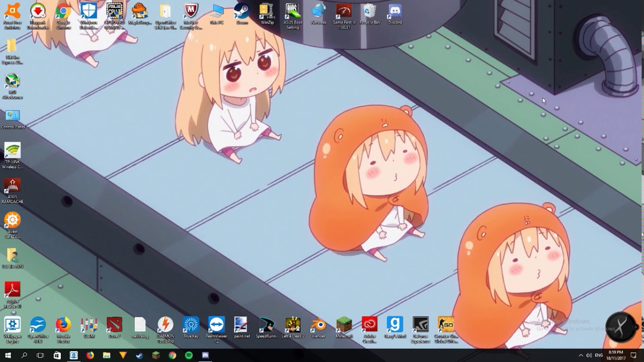
Task: Open clock showing 8:59 PM
Action: click(x=615, y=355)
